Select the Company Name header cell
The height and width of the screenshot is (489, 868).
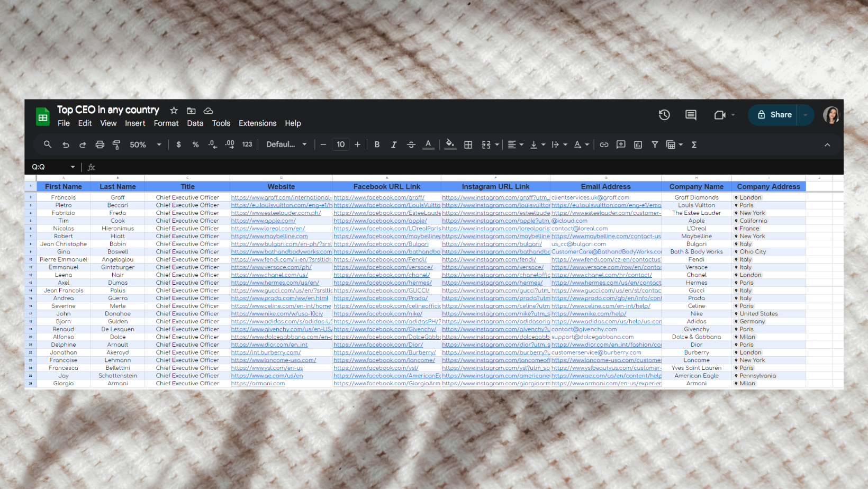[x=697, y=187]
